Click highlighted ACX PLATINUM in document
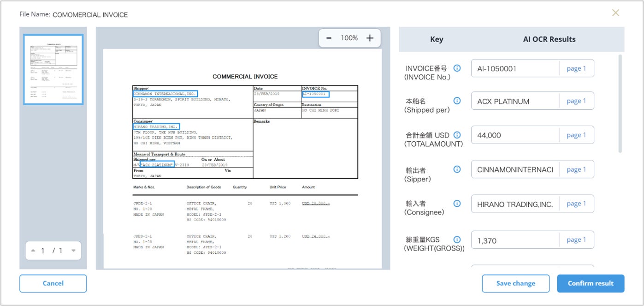Screen dimensions: 644x306 [158, 164]
